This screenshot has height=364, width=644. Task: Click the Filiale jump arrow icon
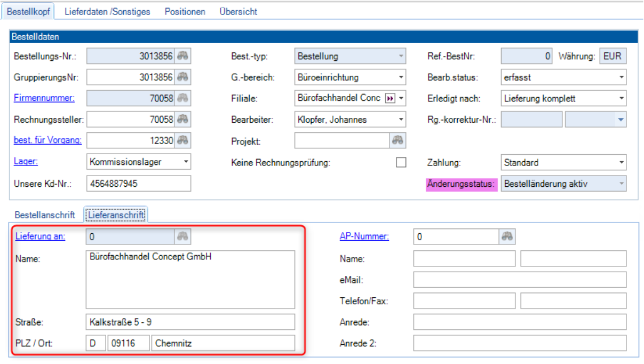pyautogui.click(x=390, y=99)
